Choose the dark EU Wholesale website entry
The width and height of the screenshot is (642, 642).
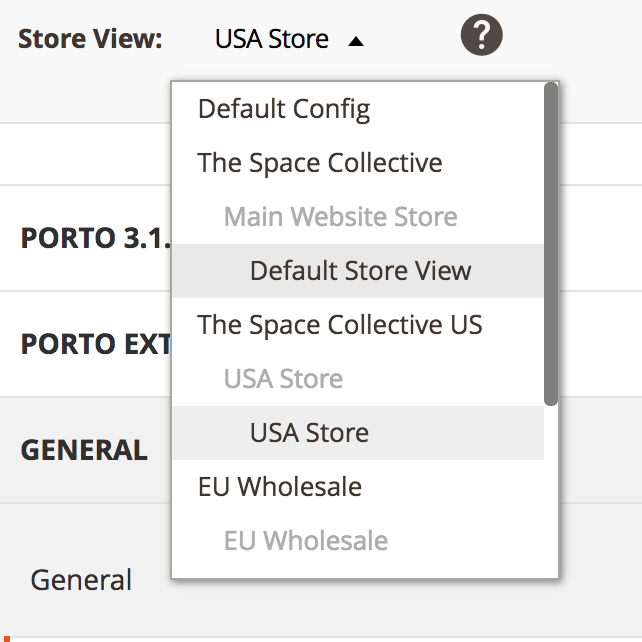[x=280, y=487]
